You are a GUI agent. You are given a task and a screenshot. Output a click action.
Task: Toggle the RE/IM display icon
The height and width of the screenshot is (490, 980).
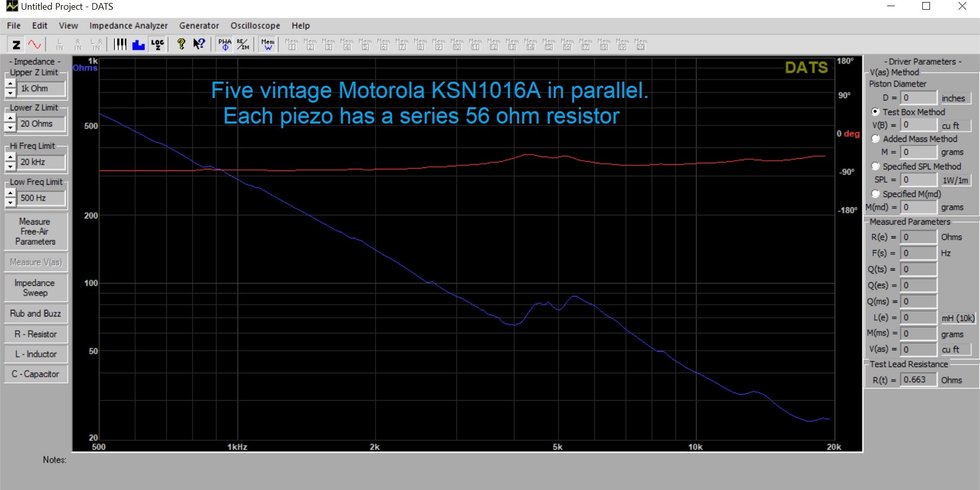pyautogui.click(x=243, y=44)
